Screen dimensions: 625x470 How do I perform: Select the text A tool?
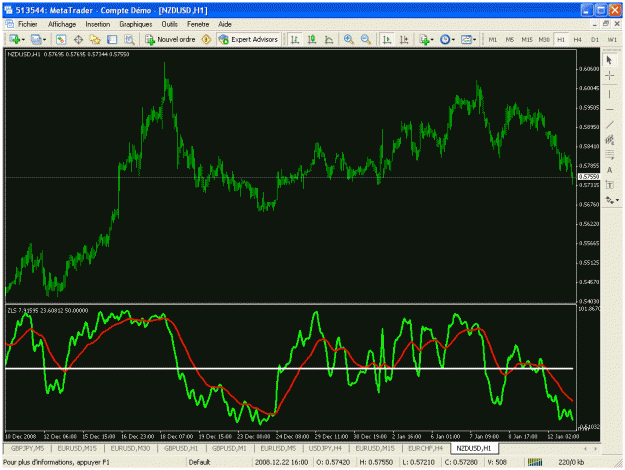[x=609, y=170]
